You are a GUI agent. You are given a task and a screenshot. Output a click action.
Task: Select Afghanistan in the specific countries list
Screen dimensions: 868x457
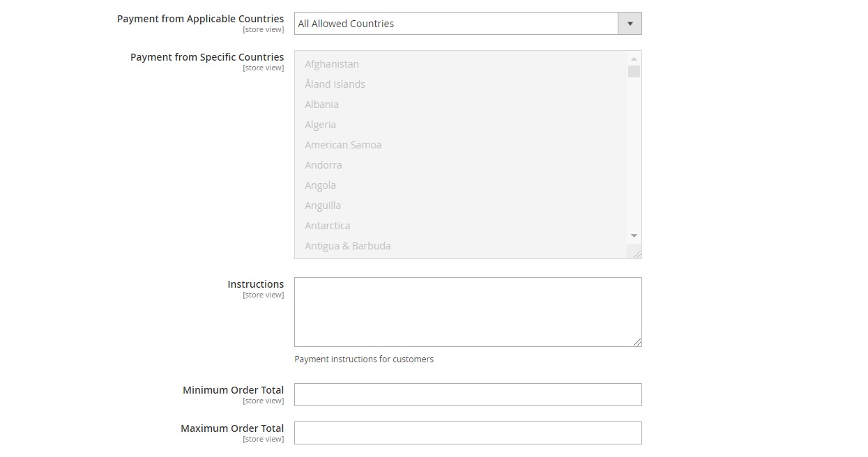click(x=332, y=64)
